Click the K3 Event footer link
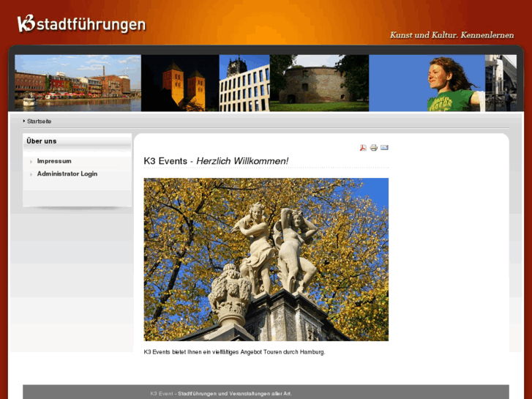The width and height of the screenshot is (532, 399). click(x=162, y=394)
